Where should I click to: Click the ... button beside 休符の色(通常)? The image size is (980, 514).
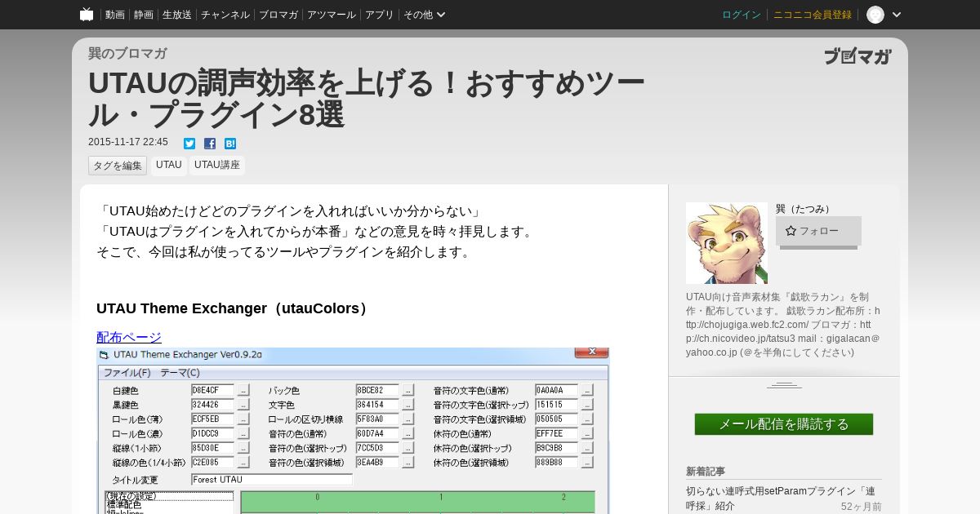pyautogui.click(x=587, y=433)
